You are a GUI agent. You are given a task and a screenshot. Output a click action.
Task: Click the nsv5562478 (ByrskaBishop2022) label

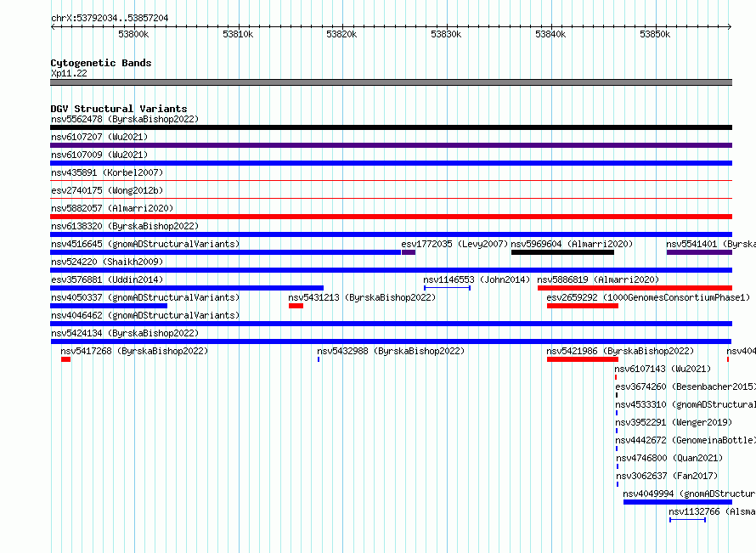(x=125, y=119)
